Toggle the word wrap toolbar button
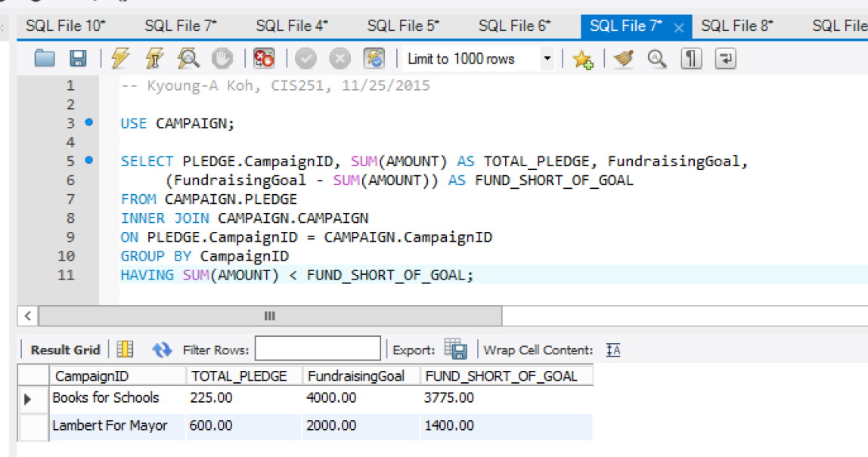This screenshot has height=457, width=868. point(725,58)
